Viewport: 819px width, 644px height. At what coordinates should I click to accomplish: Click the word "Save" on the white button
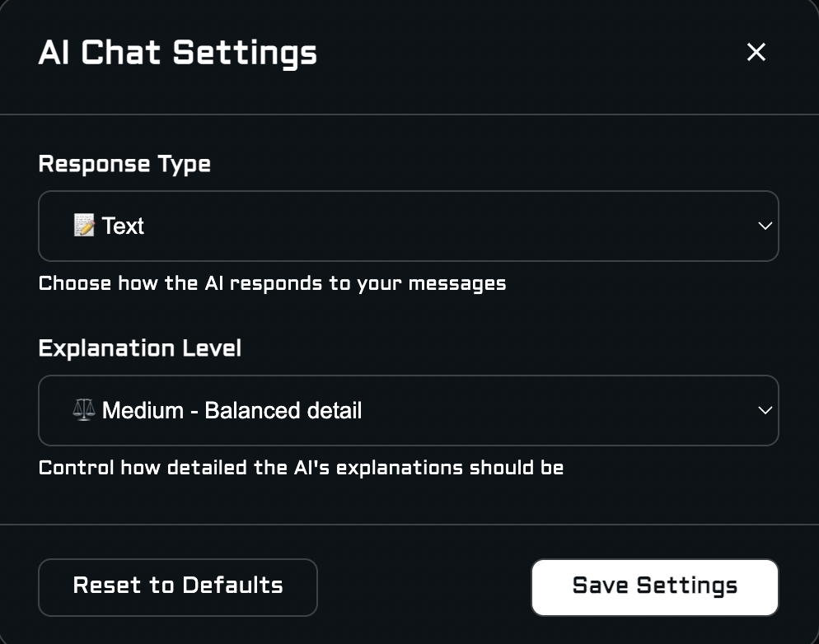coord(601,586)
